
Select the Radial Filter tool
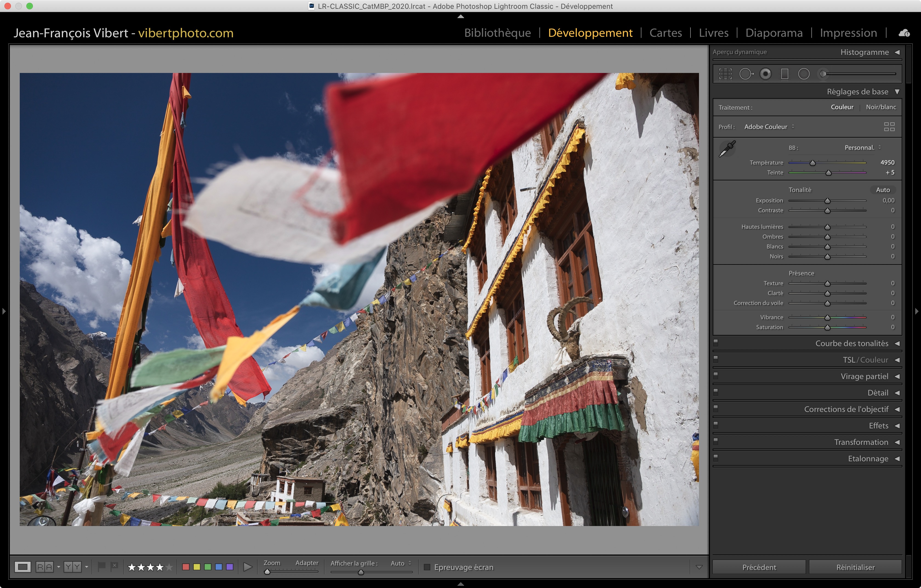coord(804,74)
